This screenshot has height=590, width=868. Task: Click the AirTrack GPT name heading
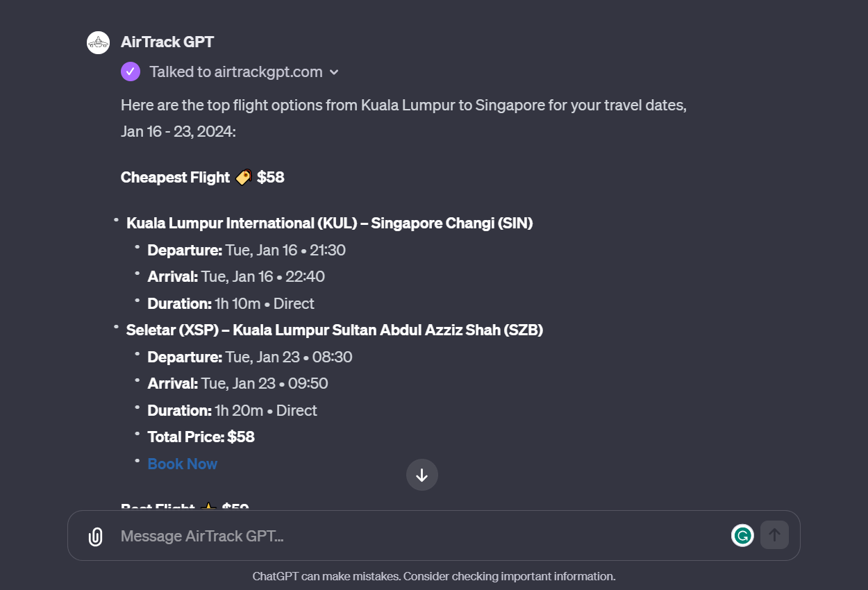167,42
